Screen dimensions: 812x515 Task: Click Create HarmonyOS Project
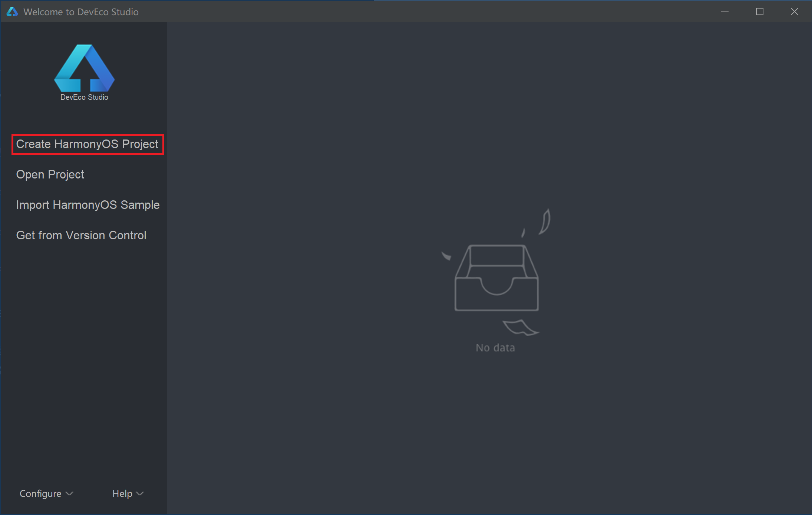(87, 144)
